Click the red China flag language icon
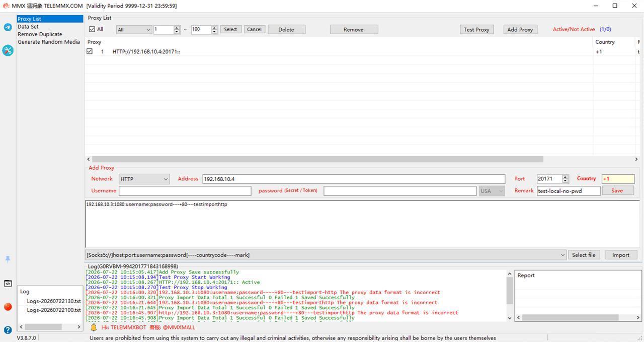This screenshot has height=342, width=644. (8, 306)
